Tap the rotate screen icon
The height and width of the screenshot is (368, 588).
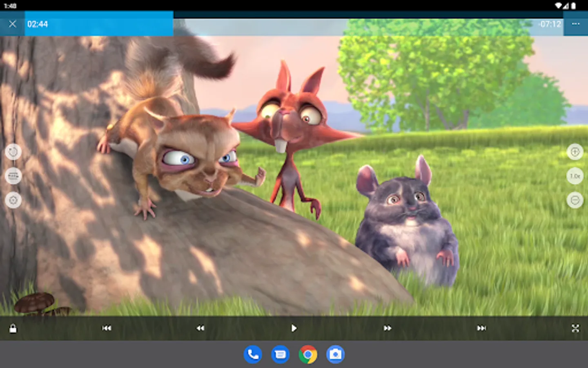[x=13, y=152]
